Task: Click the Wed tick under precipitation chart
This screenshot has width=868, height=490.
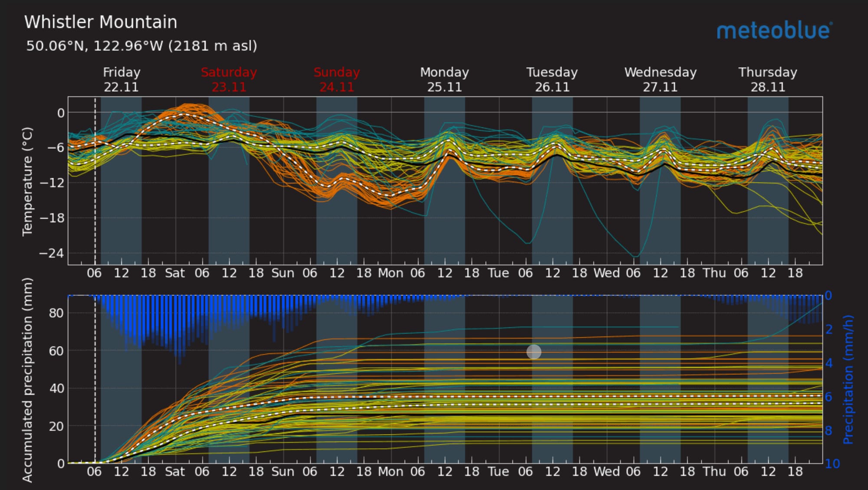Action: coord(606,471)
